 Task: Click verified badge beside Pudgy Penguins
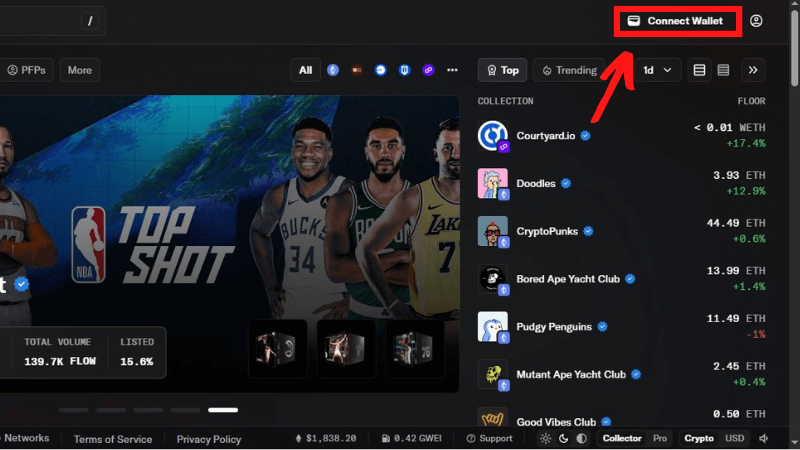tap(603, 327)
